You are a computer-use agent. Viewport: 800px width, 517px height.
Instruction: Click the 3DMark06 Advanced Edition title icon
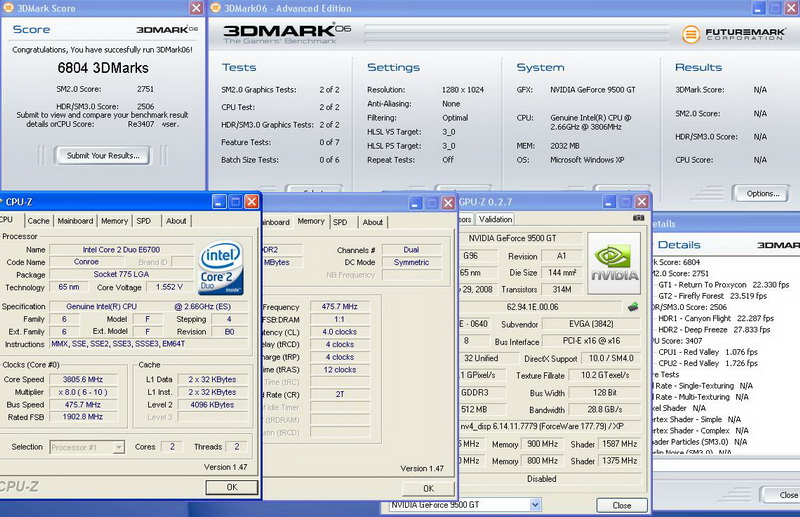pyautogui.click(x=215, y=8)
